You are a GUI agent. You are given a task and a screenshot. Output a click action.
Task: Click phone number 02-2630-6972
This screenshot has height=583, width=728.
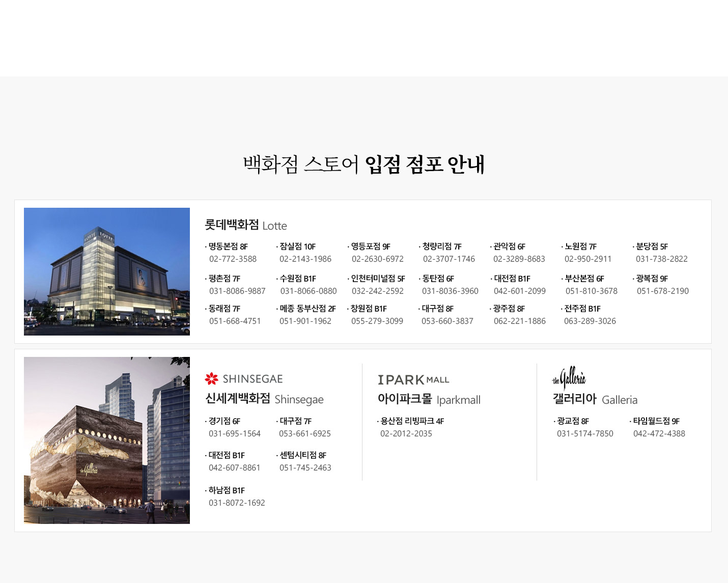[x=378, y=259]
